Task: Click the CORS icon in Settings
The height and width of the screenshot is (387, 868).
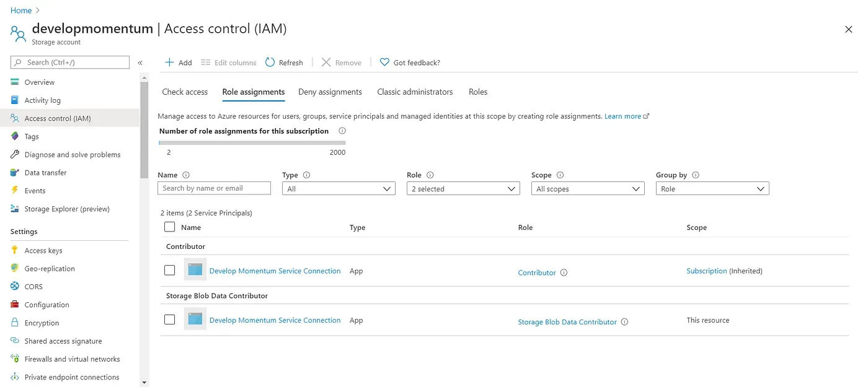Action: (x=15, y=287)
